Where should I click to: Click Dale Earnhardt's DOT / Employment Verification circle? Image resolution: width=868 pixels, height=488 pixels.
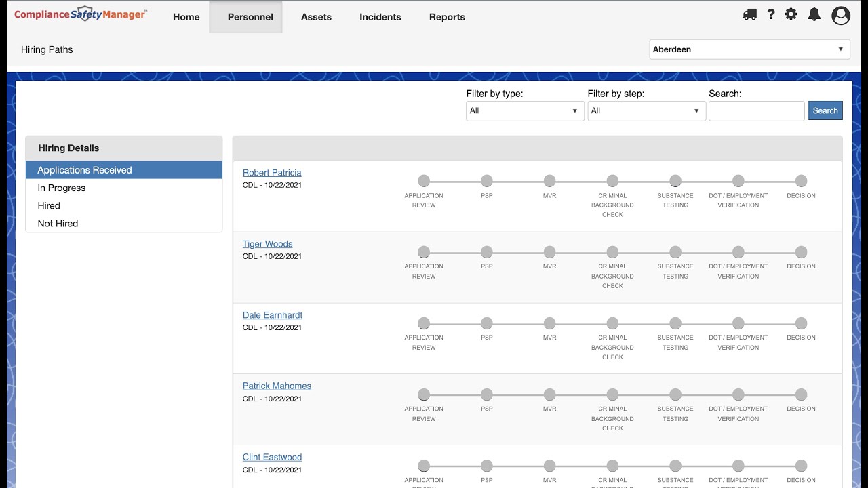738,323
